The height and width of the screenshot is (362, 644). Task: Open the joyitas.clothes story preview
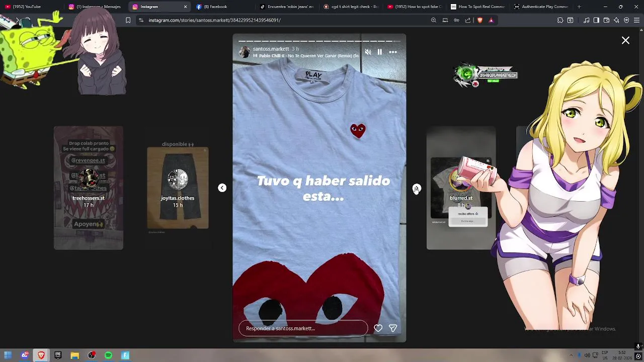click(x=178, y=188)
